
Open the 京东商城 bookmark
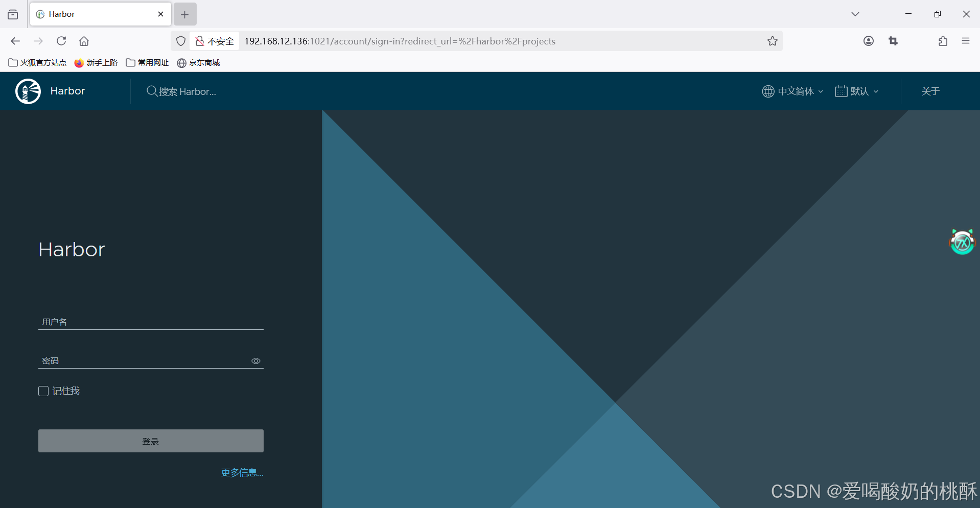click(198, 63)
